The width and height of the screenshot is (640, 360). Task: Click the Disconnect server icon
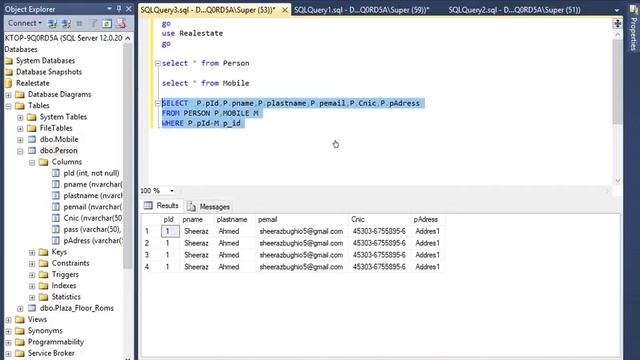pyautogui.click(x=66, y=24)
